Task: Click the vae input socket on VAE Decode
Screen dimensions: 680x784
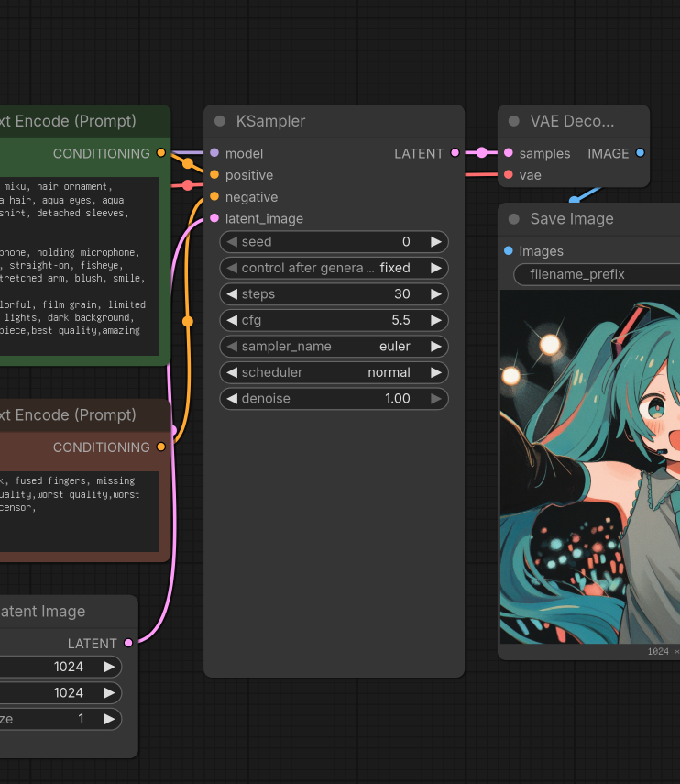Action: 509,175
